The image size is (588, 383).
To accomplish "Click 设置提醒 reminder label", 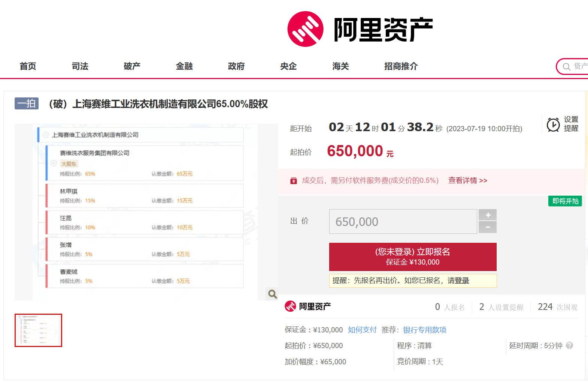I will click(x=571, y=124).
